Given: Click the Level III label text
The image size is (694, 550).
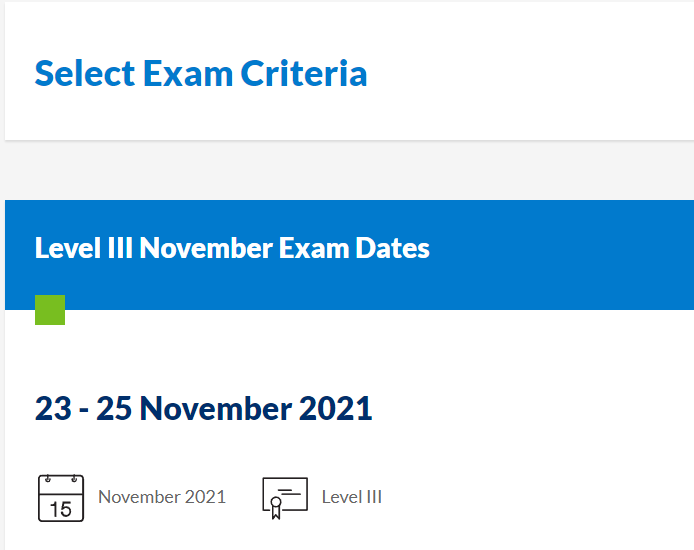Looking at the screenshot, I should click(x=352, y=497).
